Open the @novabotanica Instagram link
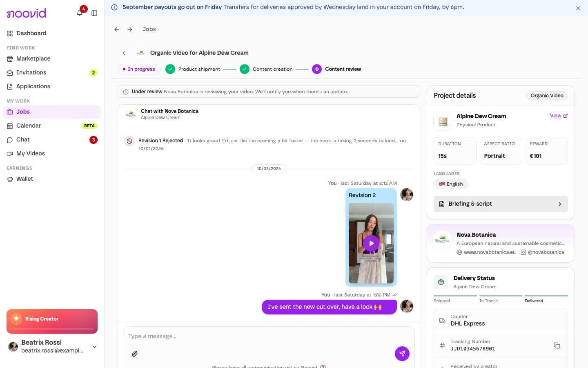588x368 pixels. click(x=542, y=252)
